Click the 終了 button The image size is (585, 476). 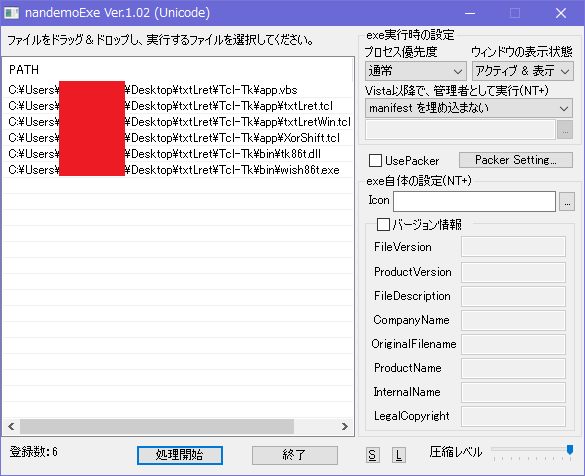pos(295,455)
